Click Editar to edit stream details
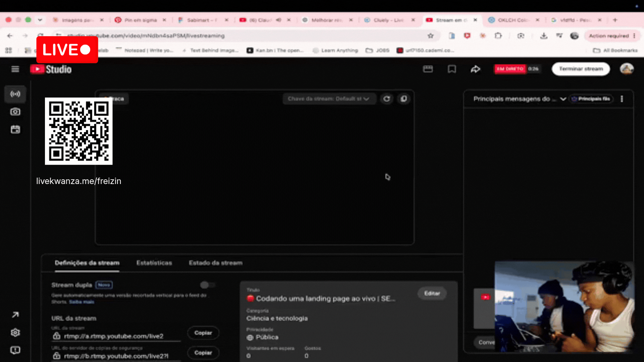 [432, 293]
